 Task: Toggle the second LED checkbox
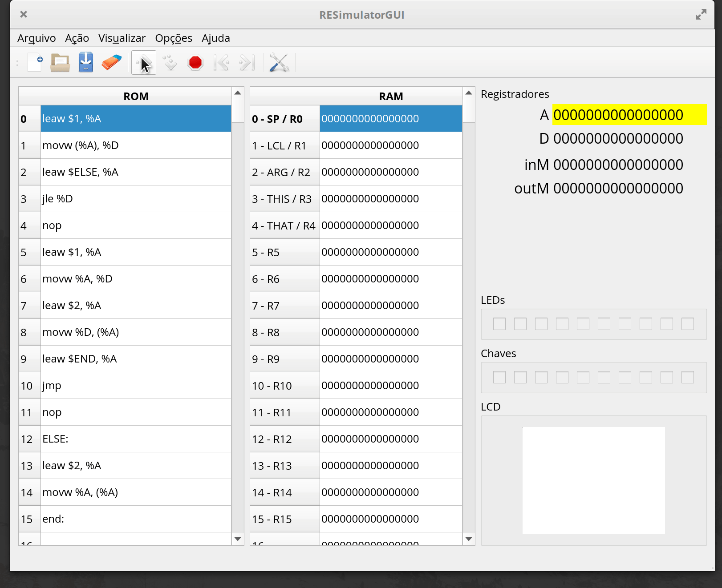(x=520, y=324)
